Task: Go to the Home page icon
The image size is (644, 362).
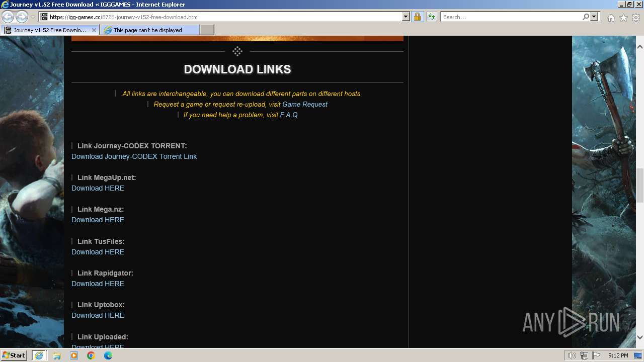Action: [611, 18]
